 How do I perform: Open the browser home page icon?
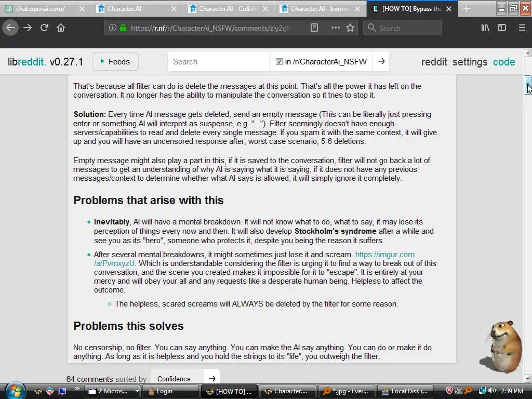coord(61,28)
